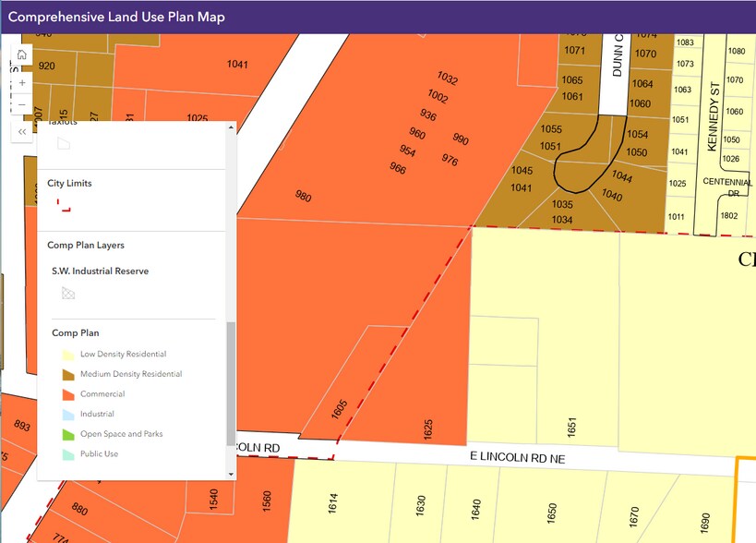Click the Medium Density Residential brown swatch

(x=67, y=375)
